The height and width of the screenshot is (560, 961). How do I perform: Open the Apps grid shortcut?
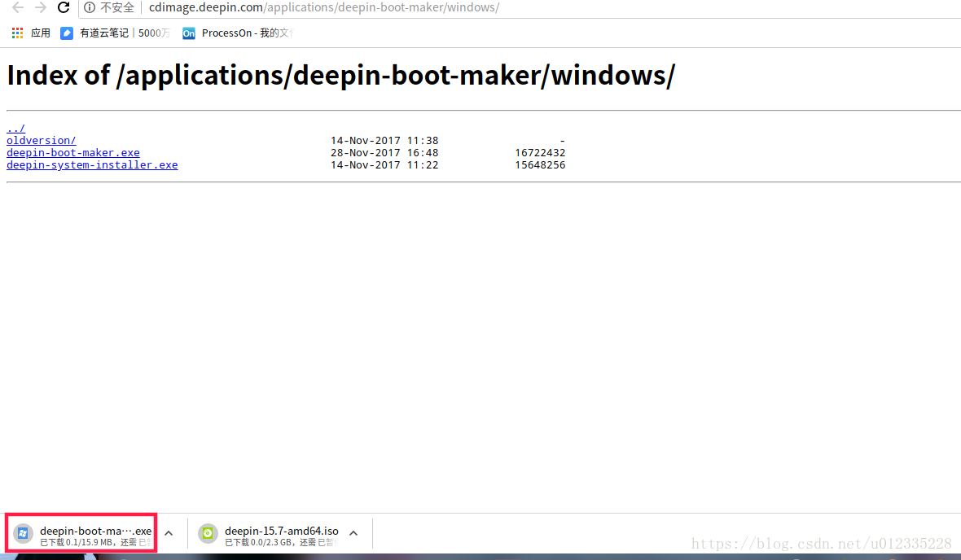click(x=31, y=33)
